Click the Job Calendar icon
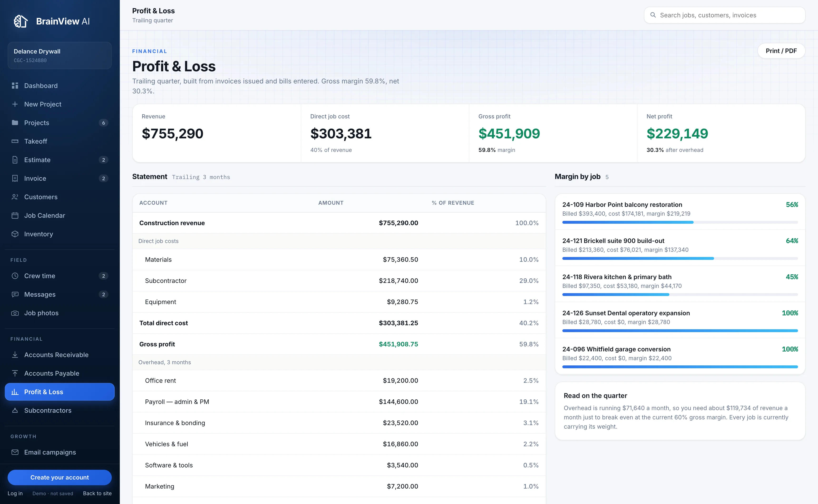The image size is (818, 504). 15,215
